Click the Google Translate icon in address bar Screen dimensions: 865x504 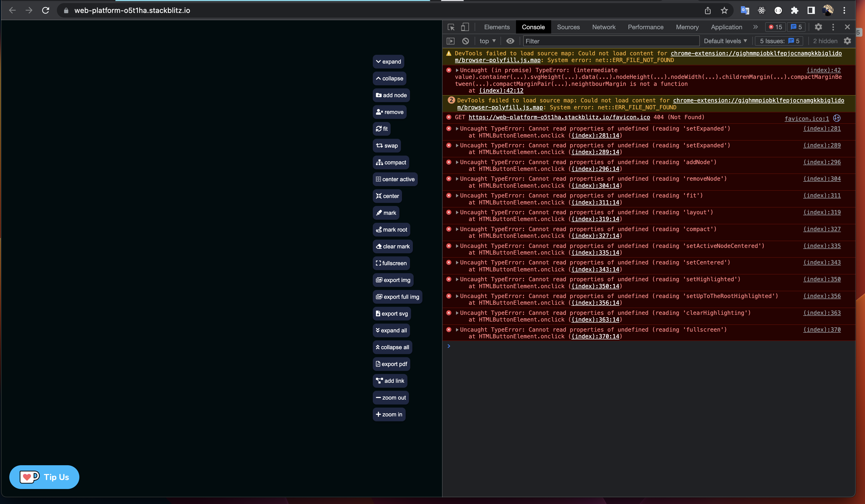[745, 10]
